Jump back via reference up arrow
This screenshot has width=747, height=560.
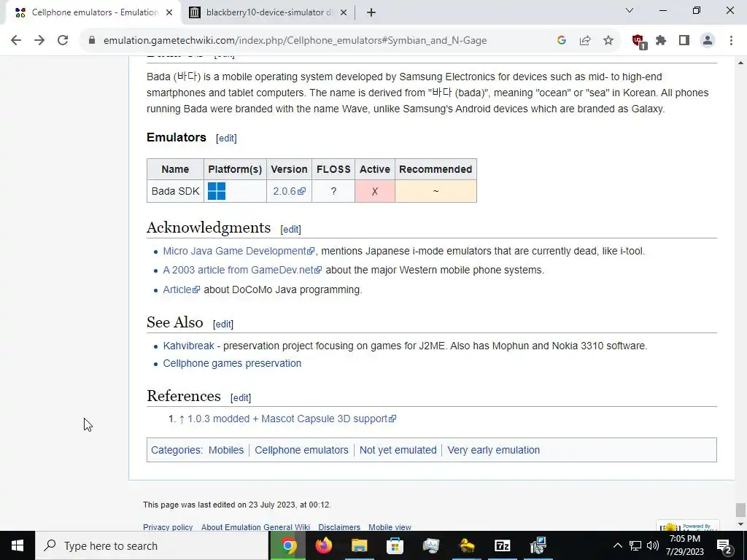tap(182, 419)
